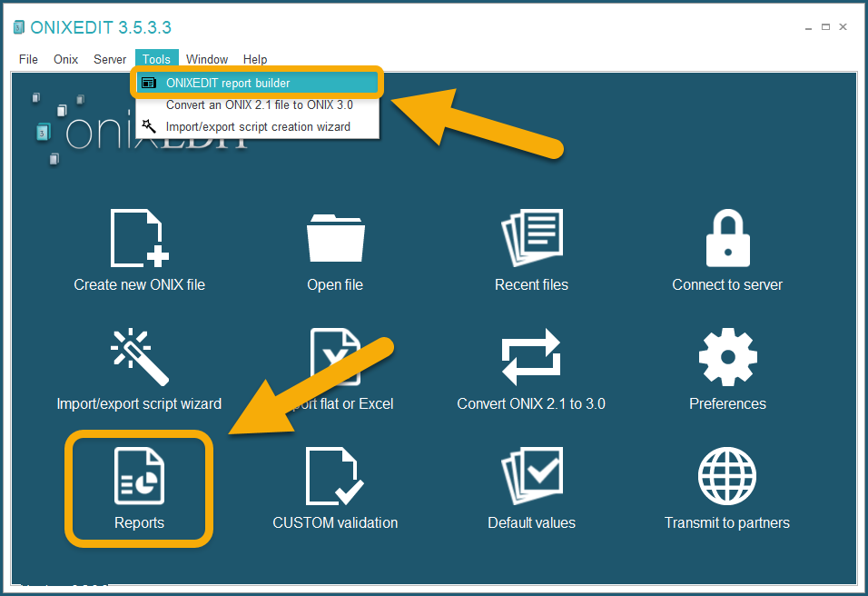Image resolution: width=868 pixels, height=596 pixels.
Task: Choose Convert an ONIX 2.1 file to ONIX 3.0
Action: (258, 104)
